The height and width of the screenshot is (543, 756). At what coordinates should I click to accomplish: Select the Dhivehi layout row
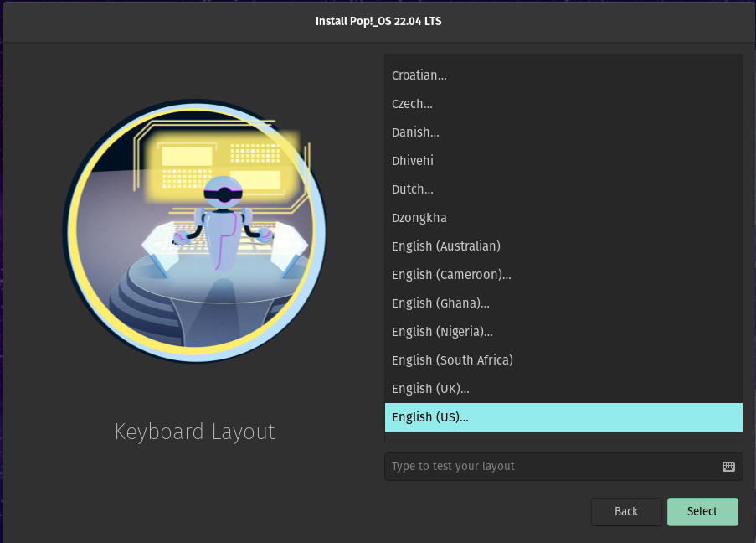563,161
